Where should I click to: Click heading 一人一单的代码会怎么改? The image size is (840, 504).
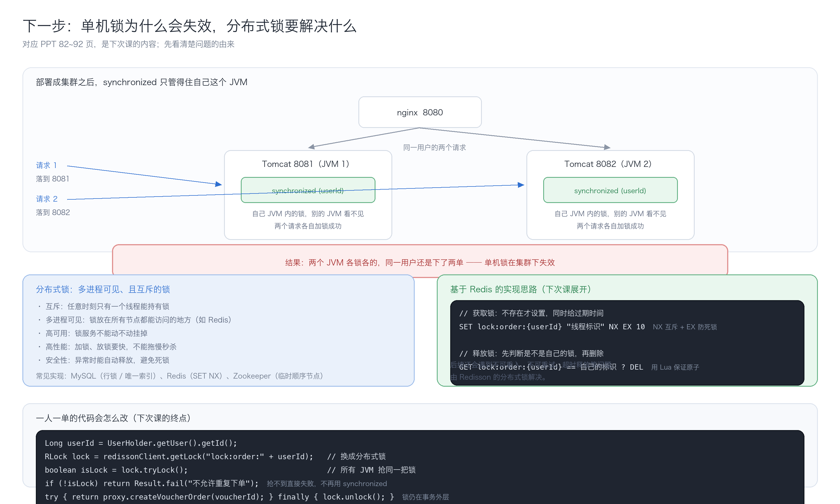tap(113, 418)
